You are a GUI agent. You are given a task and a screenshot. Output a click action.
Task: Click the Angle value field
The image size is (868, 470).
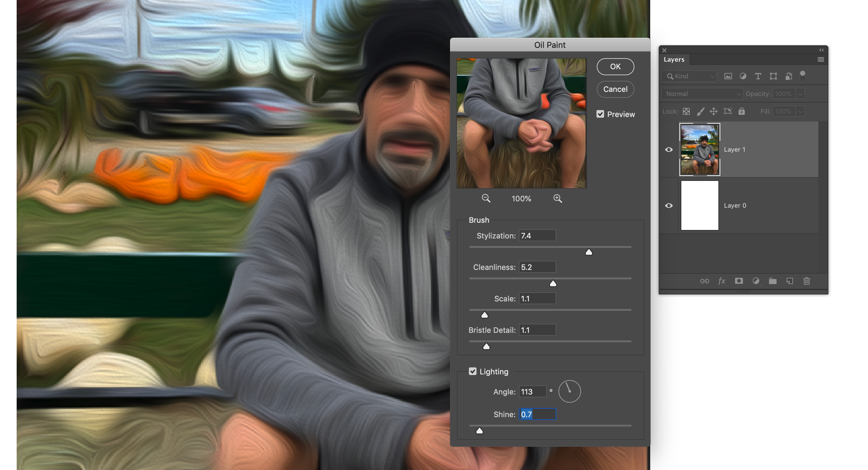(x=532, y=391)
